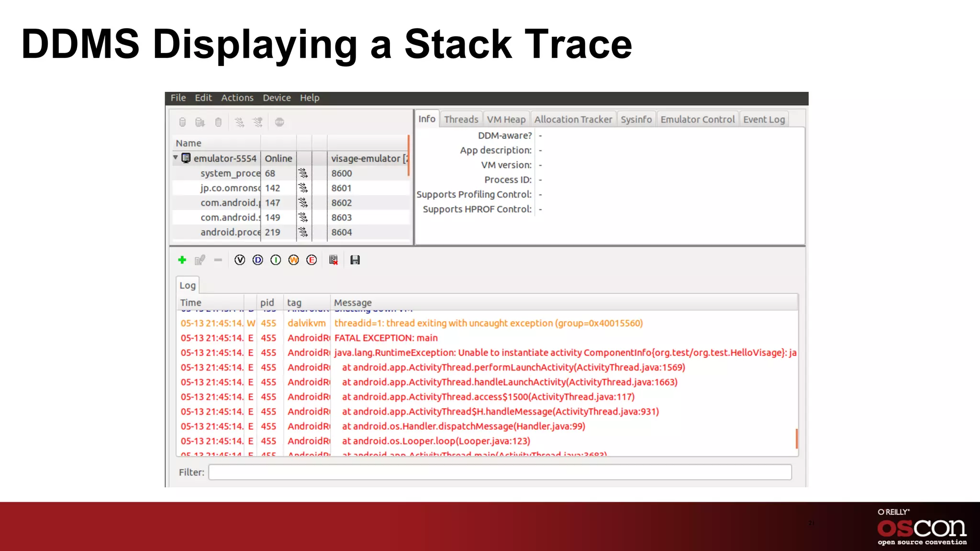Click the tag column header
The width and height of the screenshot is (980, 551).
[307, 303]
